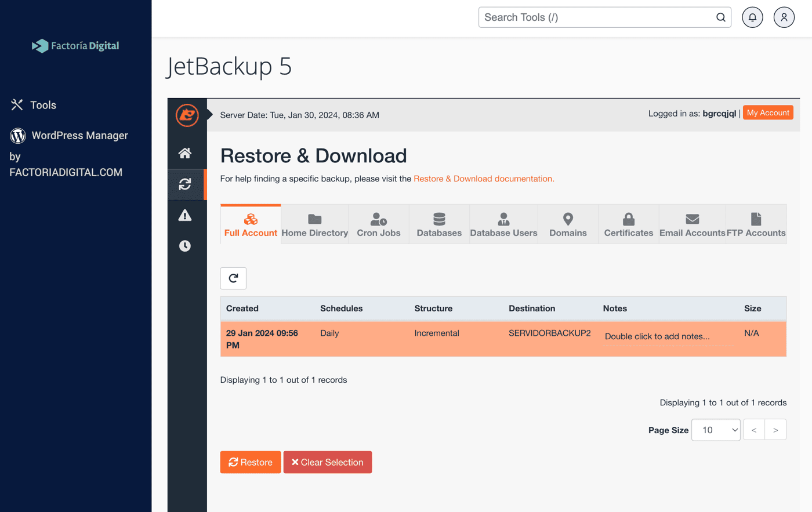Click the Server Date text
This screenshot has width=812, height=512.
(300, 115)
